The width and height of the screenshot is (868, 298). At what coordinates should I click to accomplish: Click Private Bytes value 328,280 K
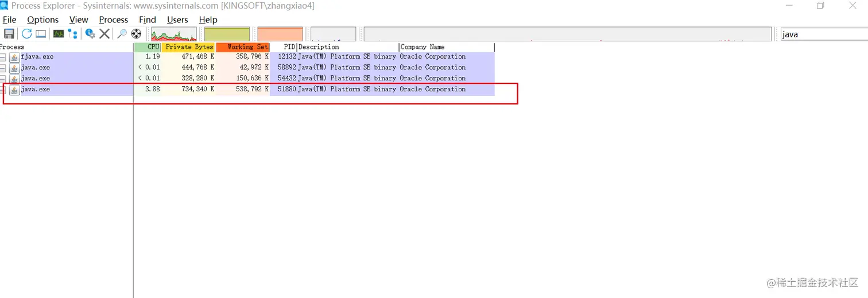click(x=198, y=79)
